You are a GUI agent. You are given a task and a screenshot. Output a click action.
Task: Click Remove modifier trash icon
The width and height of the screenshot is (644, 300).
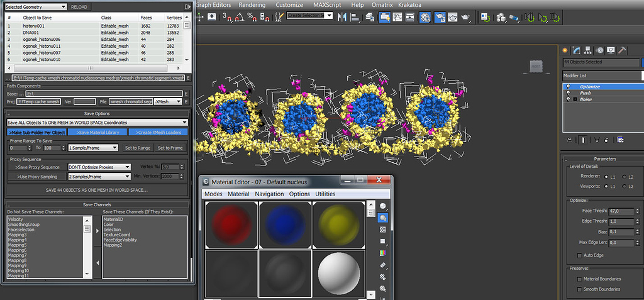click(608, 140)
